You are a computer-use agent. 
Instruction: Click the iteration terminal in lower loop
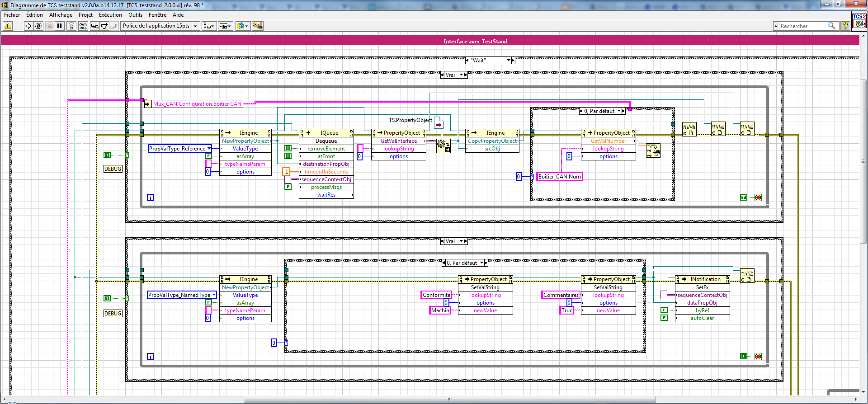coord(151,357)
